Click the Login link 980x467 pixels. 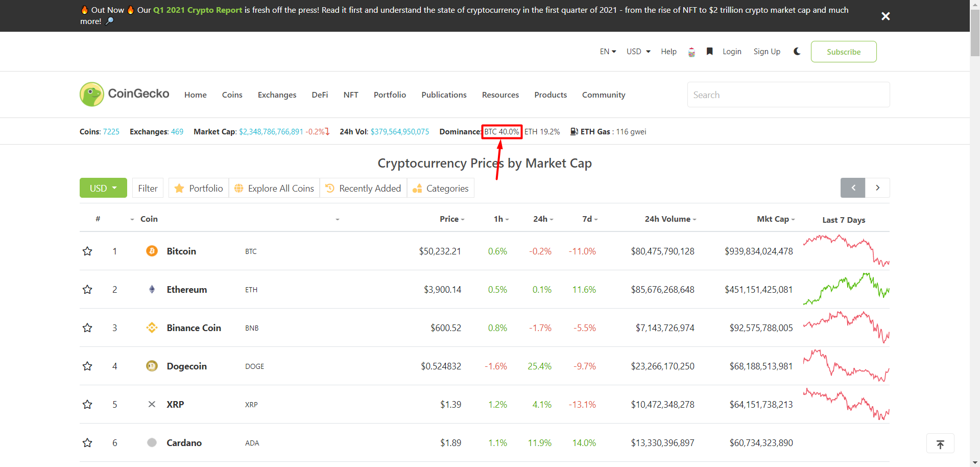click(732, 51)
